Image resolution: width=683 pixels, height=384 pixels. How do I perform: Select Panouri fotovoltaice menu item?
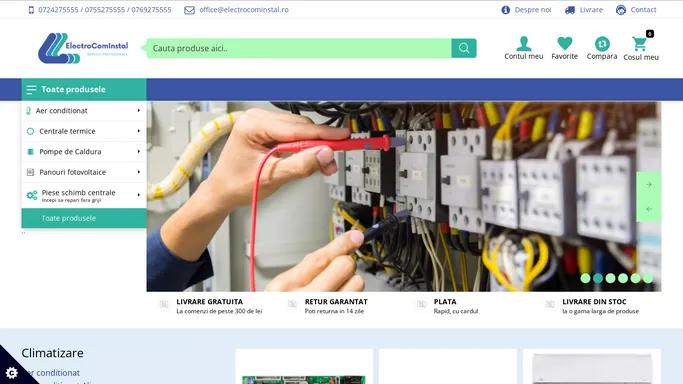coord(84,172)
